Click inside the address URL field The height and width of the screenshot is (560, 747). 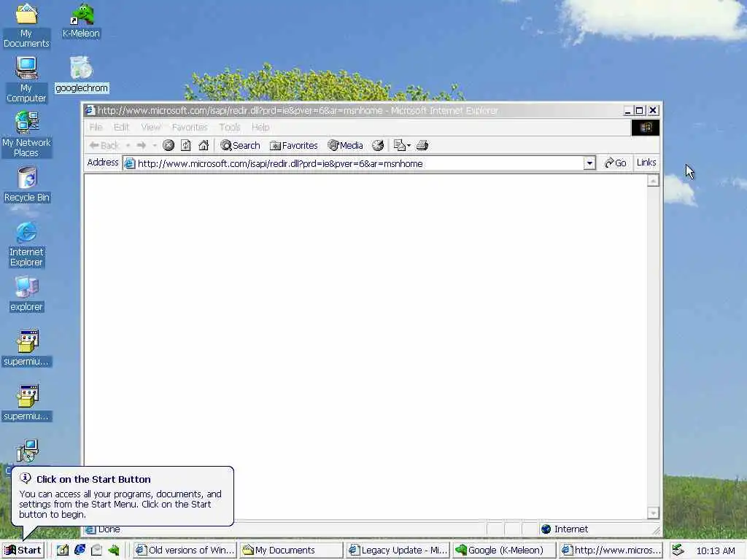coord(360,163)
